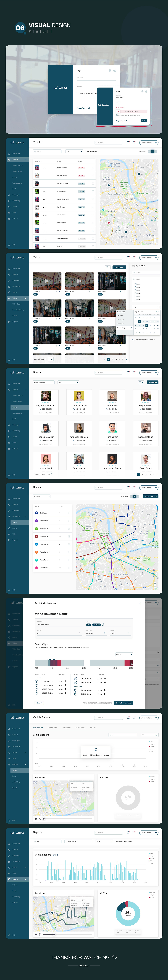Switch to Camera Report tab
Image resolution: width=168 pixels, height=980 pixels.
80,728
